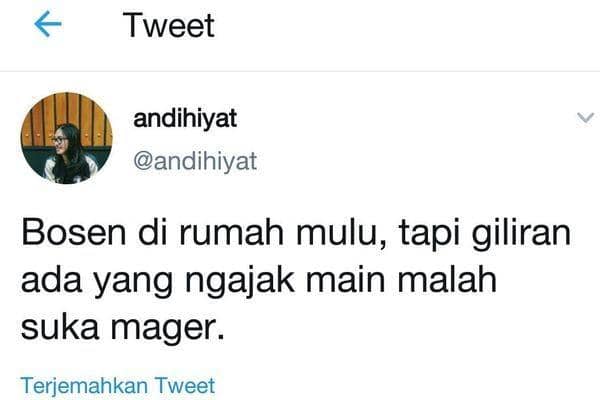View the avatar of woman with glasses
Viewport: 600px width, 400px height.
[x=66, y=138]
